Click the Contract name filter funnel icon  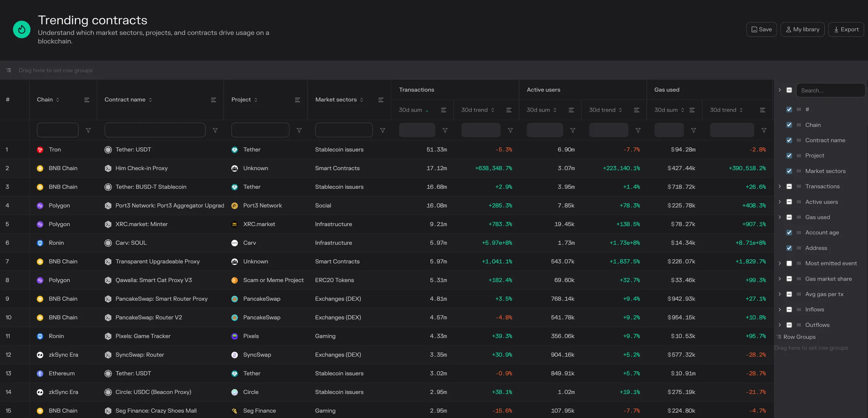pyautogui.click(x=215, y=130)
